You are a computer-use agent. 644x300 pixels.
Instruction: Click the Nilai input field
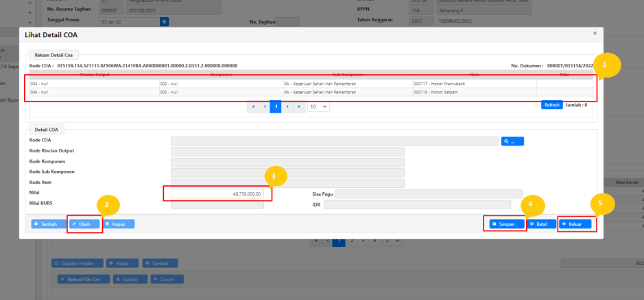pos(218,194)
